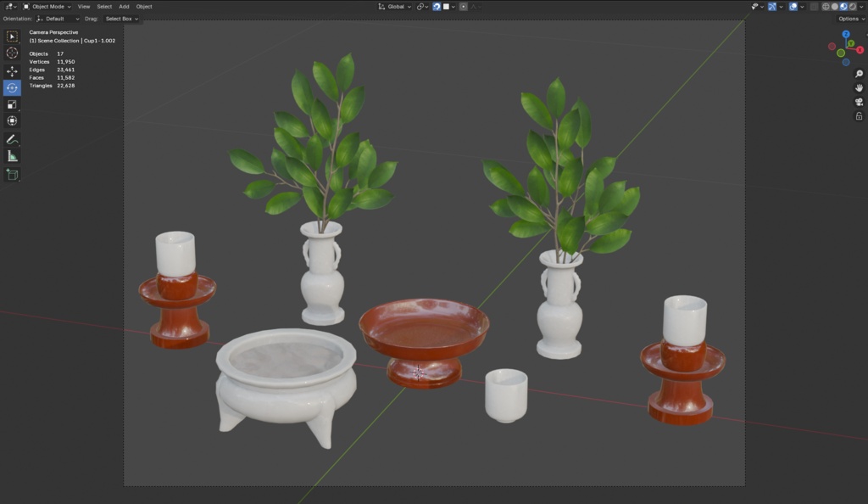Select the Scale tool
Image resolution: width=868 pixels, height=504 pixels.
pyautogui.click(x=12, y=104)
